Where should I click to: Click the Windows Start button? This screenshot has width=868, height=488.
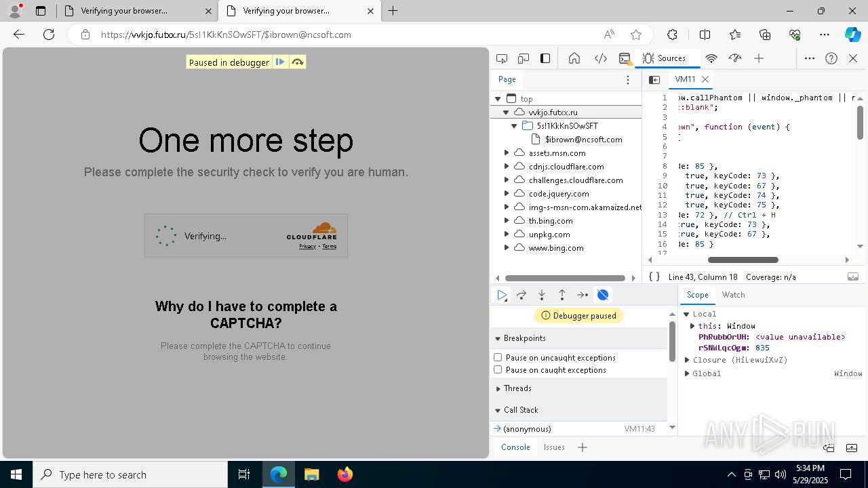tap(16, 474)
